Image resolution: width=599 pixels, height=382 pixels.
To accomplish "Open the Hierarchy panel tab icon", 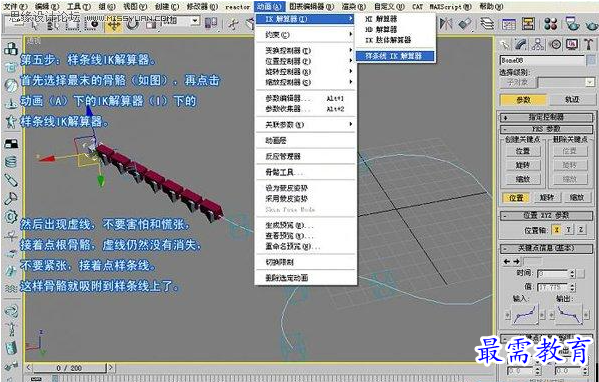I will tap(538, 45).
